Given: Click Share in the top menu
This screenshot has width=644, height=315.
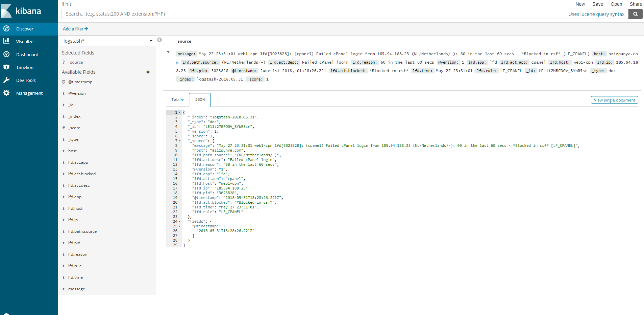Looking at the screenshot, I should pos(636,4).
